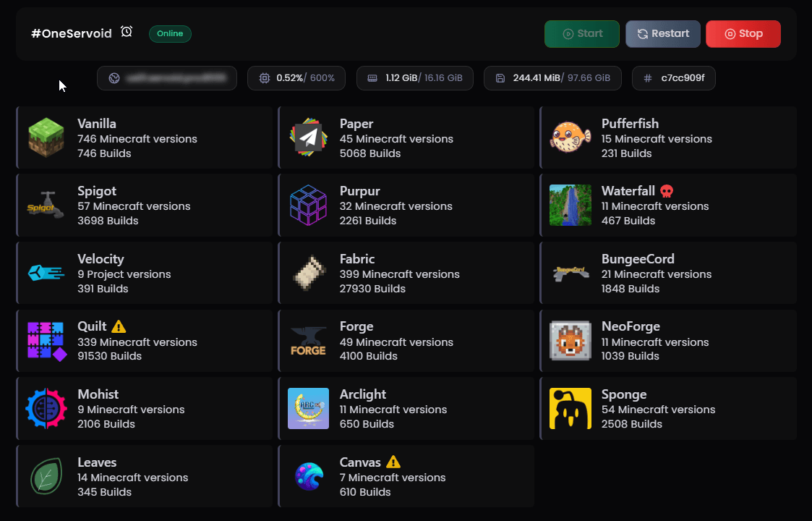Click the Forge anvil logo icon
The image size is (812, 521).
click(x=309, y=341)
